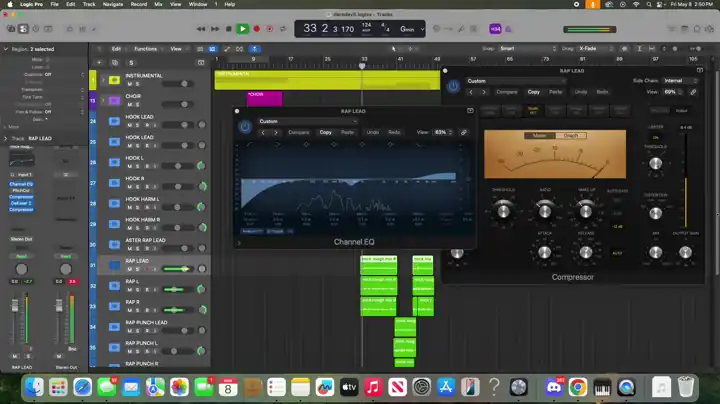The width and height of the screenshot is (720, 404).
Task: Collapse the Region inspector disclosure triangle
Action: coord(6,49)
